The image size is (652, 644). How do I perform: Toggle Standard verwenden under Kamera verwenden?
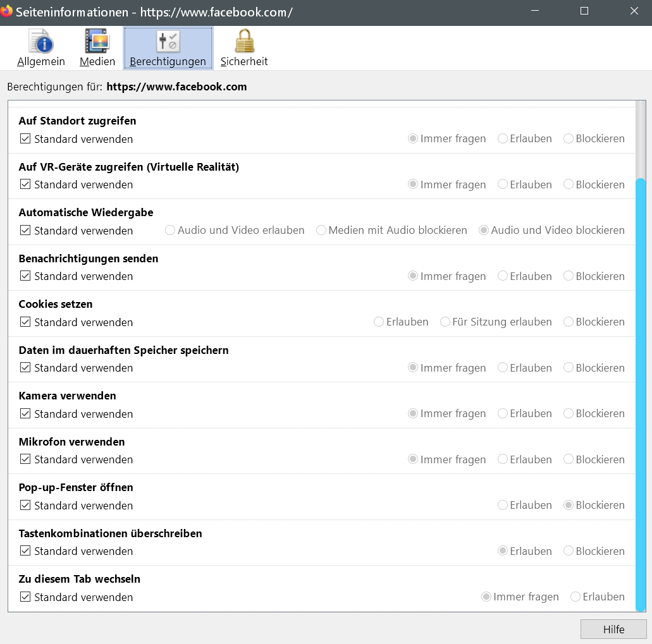[x=25, y=414]
